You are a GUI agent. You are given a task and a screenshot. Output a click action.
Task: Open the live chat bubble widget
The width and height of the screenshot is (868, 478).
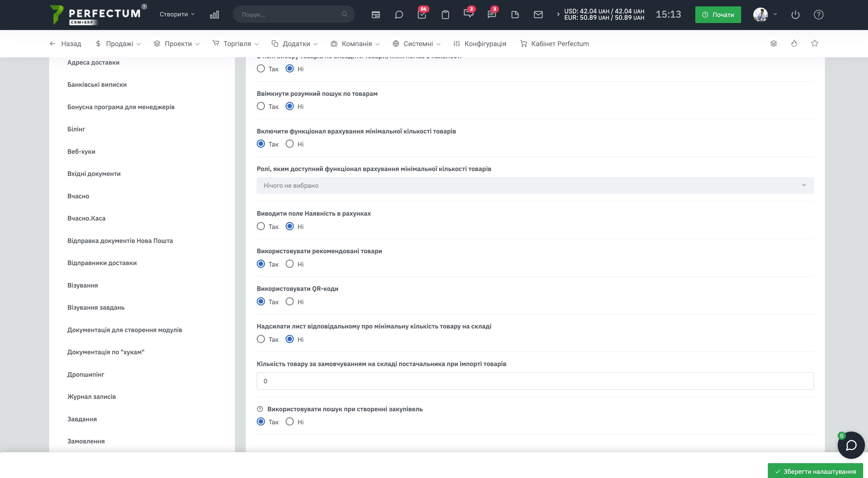click(x=851, y=445)
